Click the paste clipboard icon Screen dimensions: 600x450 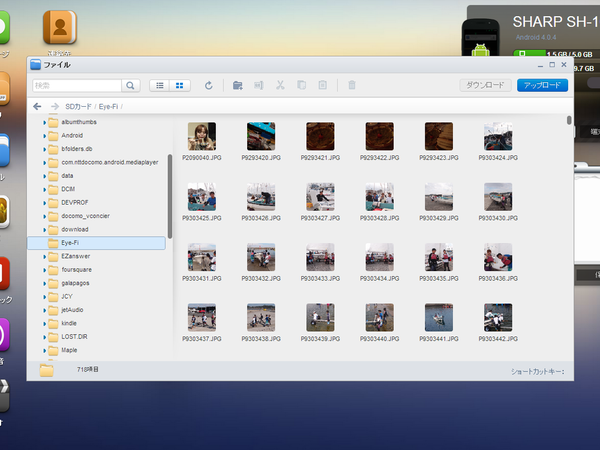click(323, 85)
